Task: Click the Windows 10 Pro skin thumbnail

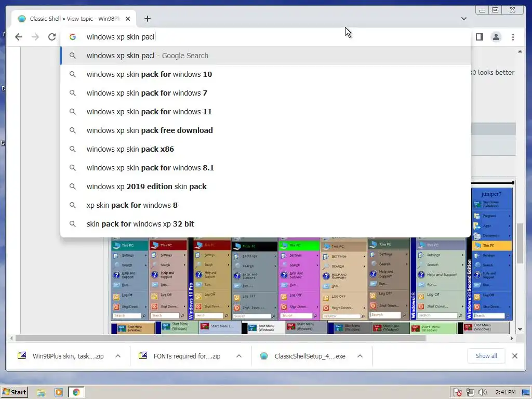Action: [x=209, y=280]
